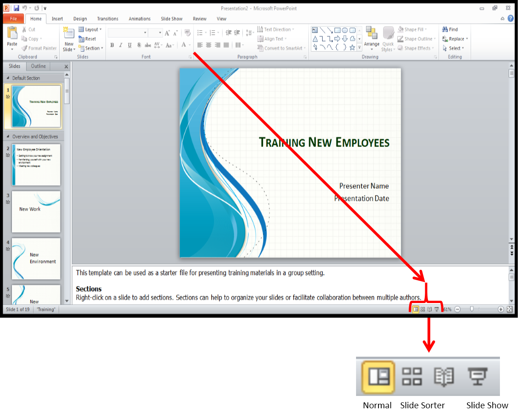Apply strikethrough to text

pos(148,45)
